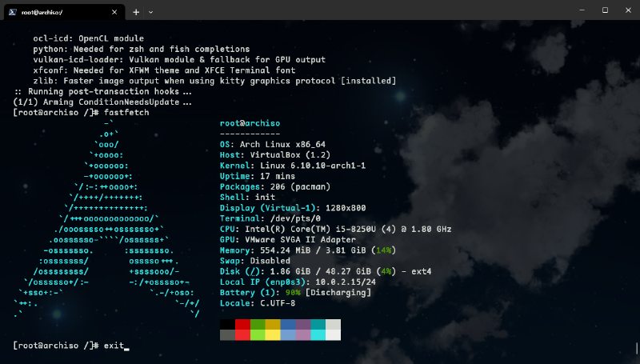Click the 'GPU: VMware SVGA II Adapter' line
Image resolution: width=640 pixels, height=364 pixels.
[x=288, y=240]
